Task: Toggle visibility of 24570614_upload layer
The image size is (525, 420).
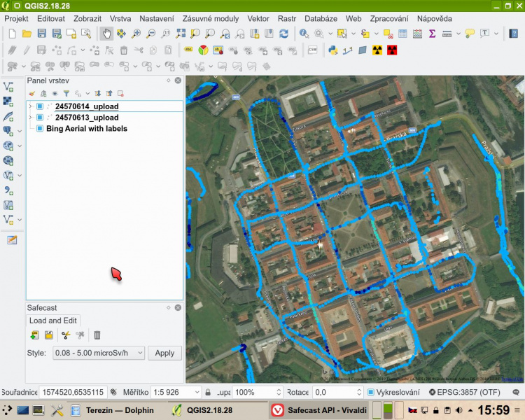Action: [x=40, y=106]
